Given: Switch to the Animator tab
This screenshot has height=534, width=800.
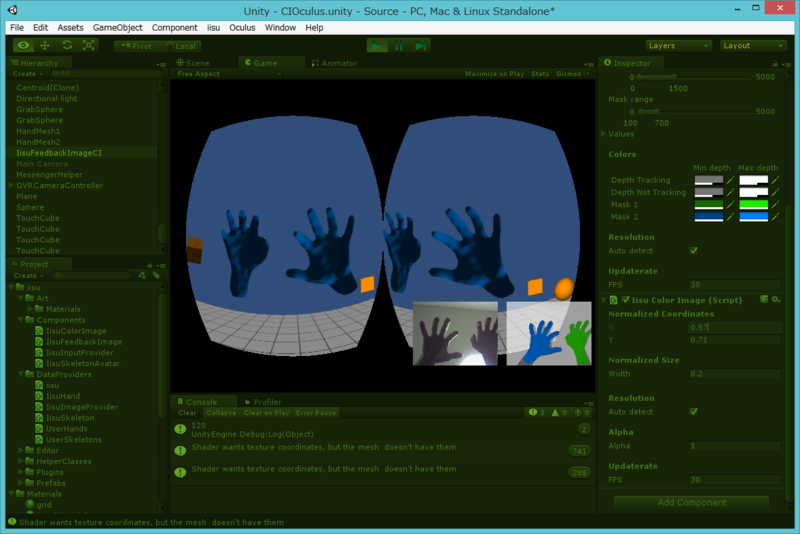Looking at the screenshot, I should tap(335, 63).
